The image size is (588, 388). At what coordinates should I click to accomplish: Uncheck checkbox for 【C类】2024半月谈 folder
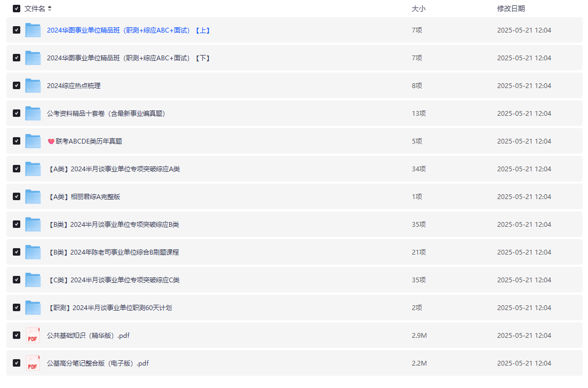pos(17,280)
